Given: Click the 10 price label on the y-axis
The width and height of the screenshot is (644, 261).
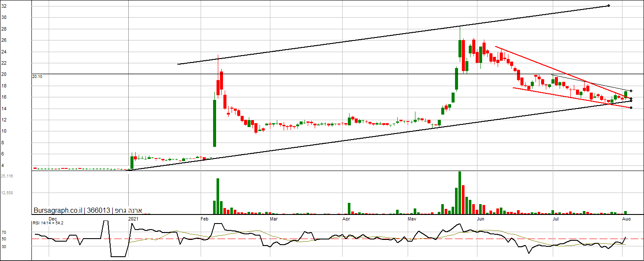Looking at the screenshot, I should click(3, 132).
